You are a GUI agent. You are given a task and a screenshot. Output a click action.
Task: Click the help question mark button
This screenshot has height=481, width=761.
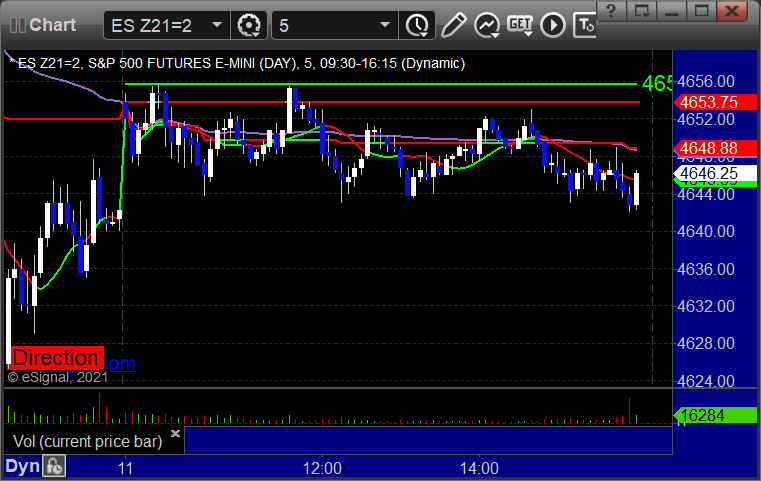click(x=611, y=11)
